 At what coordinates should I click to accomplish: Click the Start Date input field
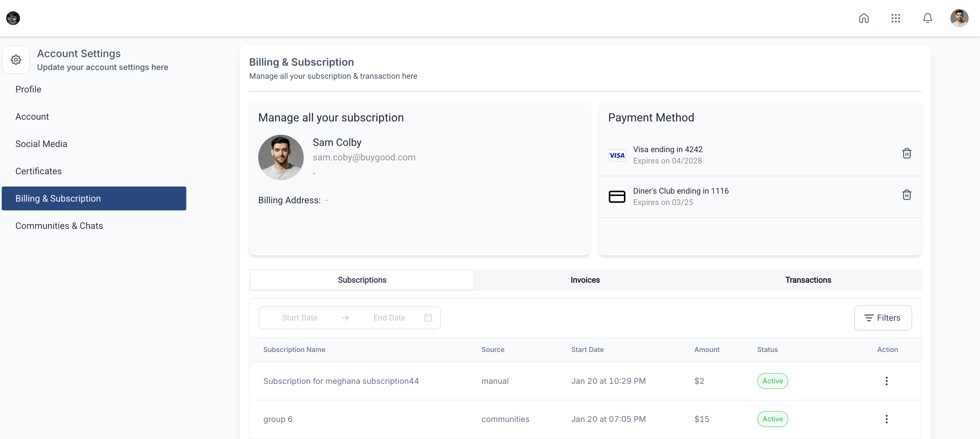pyautogui.click(x=299, y=318)
